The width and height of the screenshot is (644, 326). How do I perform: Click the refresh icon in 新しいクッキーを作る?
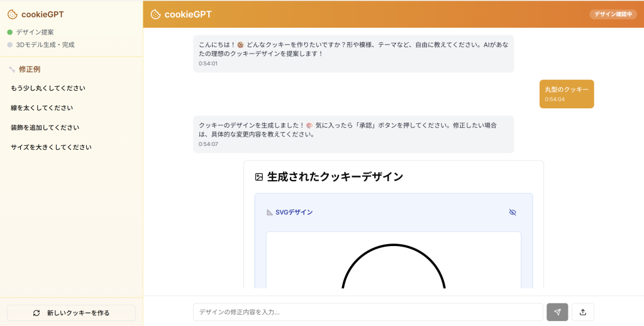36,313
